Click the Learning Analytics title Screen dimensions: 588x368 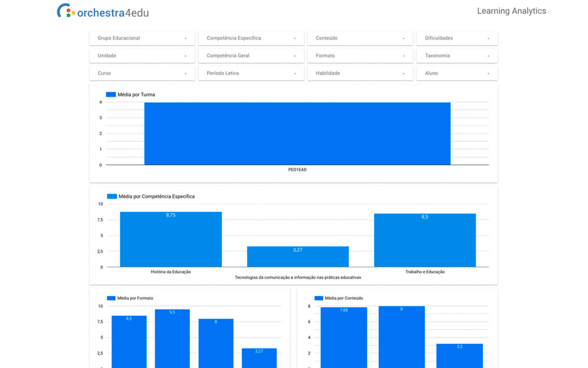click(x=511, y=11)
